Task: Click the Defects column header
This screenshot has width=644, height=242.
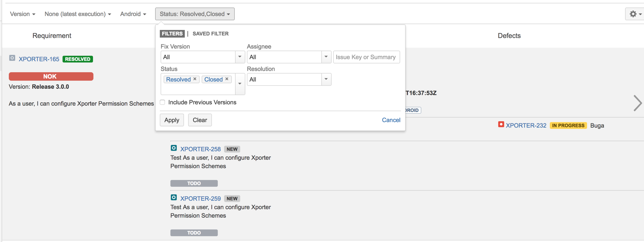Action: click(509, 36)
